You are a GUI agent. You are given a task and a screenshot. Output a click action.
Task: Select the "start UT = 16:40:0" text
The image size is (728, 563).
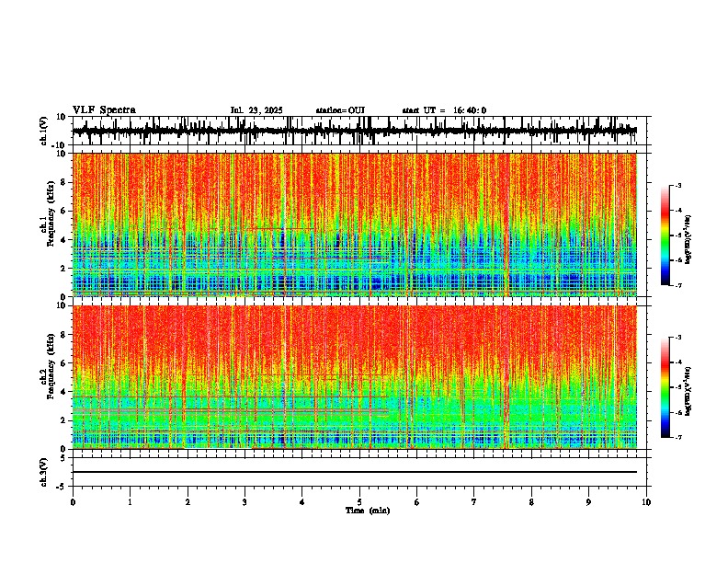444,110
